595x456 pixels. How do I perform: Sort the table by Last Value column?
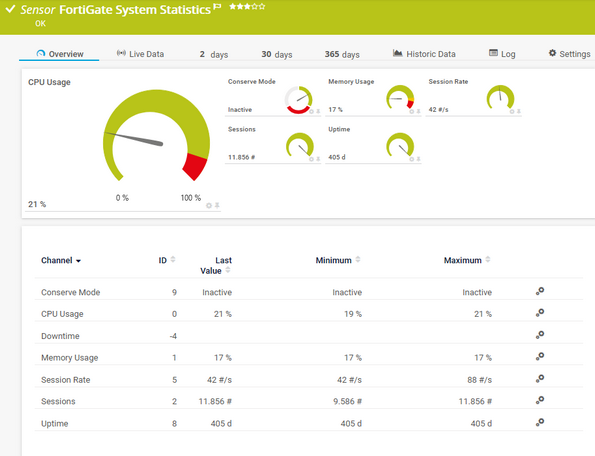coord(216,265)
